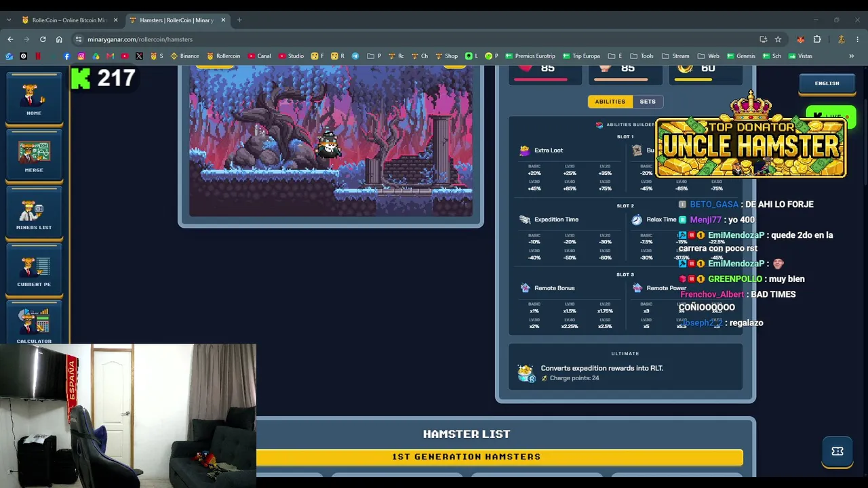Screen dimensions: 868x488
Task: Open the Instagram bookmark icon
Action: pos(81,56)
